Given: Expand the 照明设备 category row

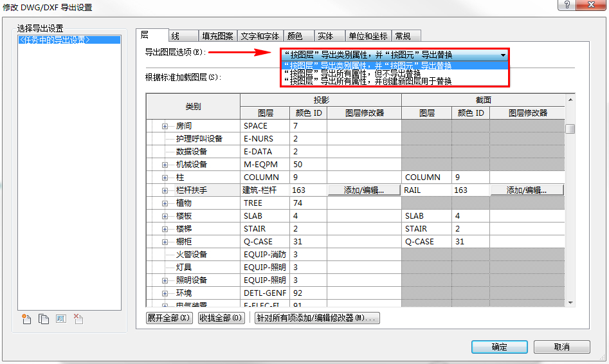Looking at the screenshot, I should tap(165, 280).
